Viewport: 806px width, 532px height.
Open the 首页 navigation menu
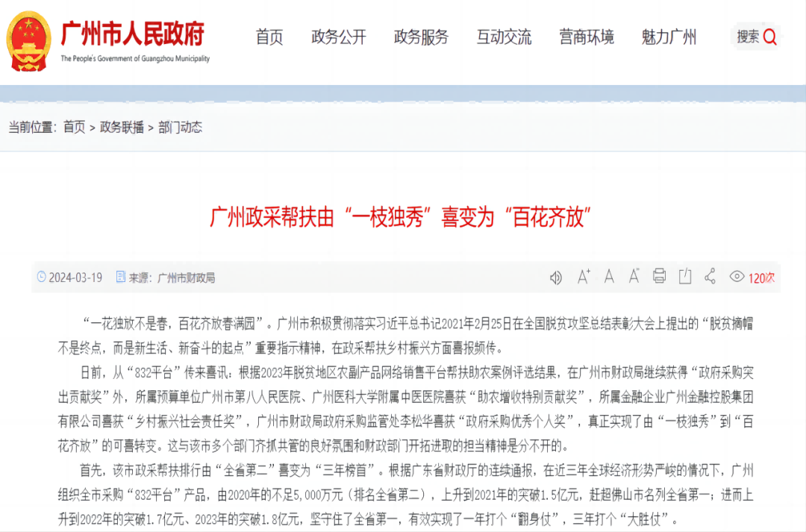coord(269,37)
